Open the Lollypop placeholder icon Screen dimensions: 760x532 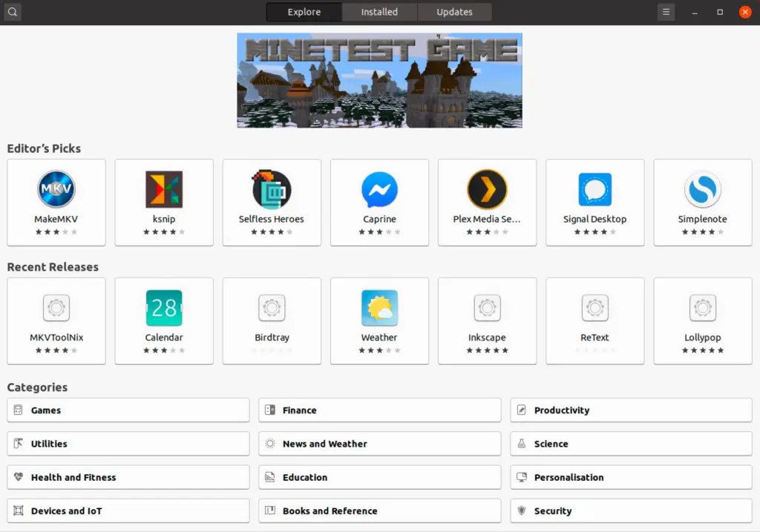(x=702, y=308)
